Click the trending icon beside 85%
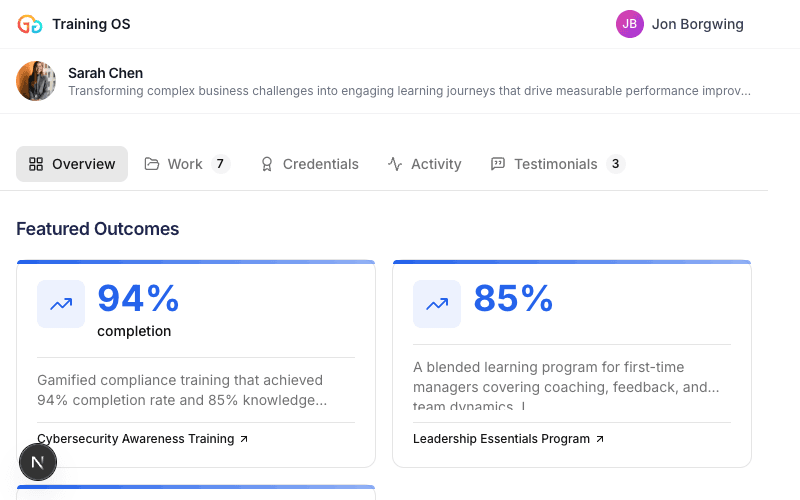 [x=437, y=304]
